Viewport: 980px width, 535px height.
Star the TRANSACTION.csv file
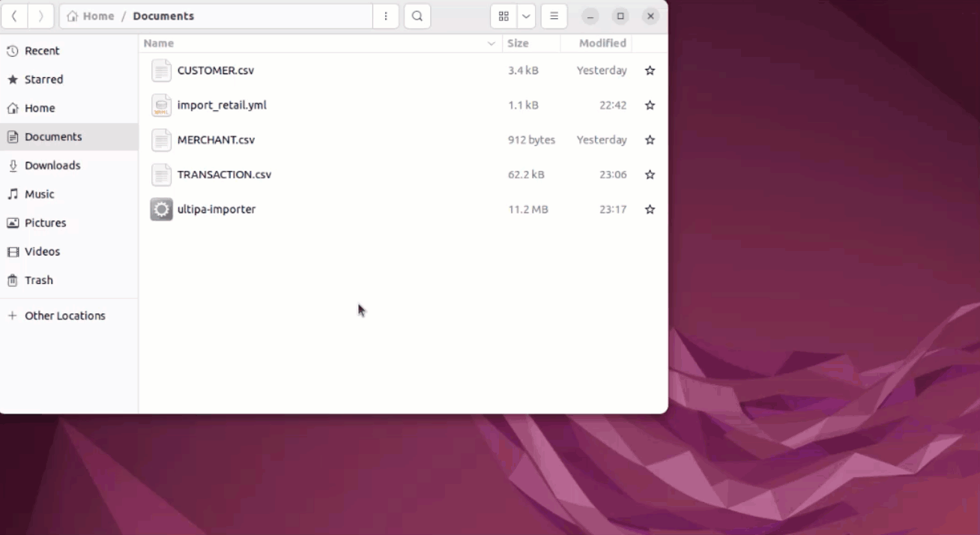(650, 175)
